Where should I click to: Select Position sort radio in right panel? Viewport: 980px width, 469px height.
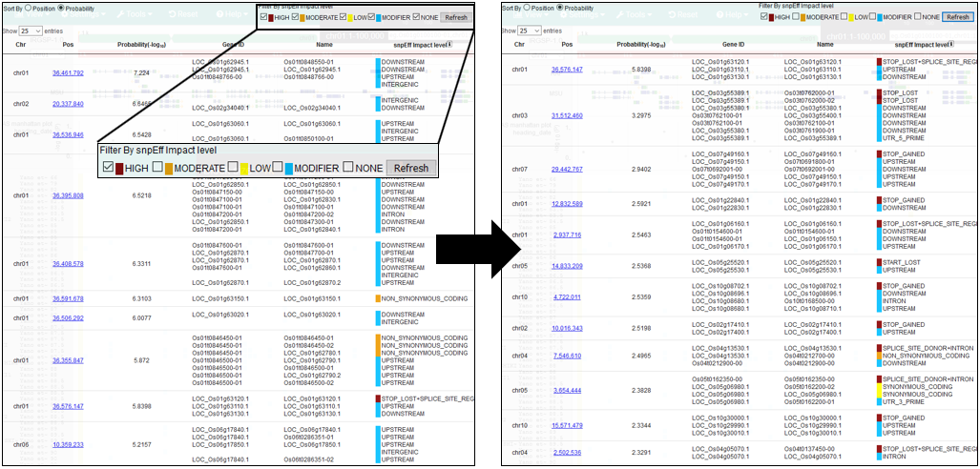coord(528,8)
